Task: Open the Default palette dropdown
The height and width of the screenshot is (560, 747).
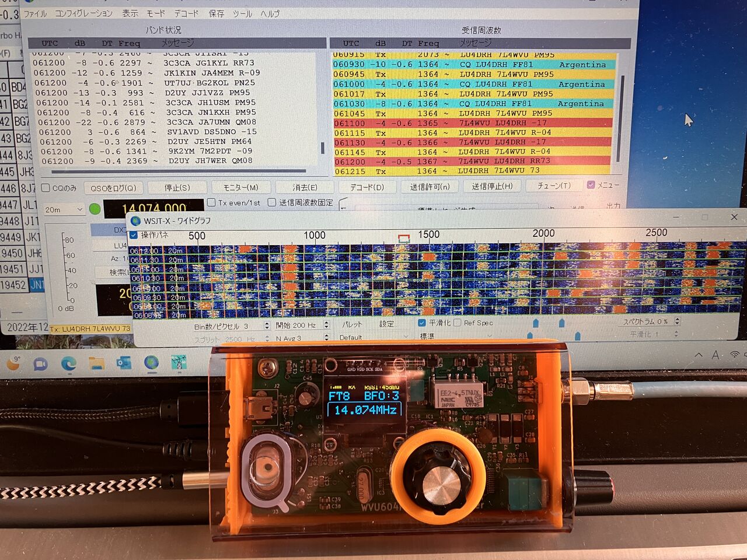Action: (x=373, y=337)
